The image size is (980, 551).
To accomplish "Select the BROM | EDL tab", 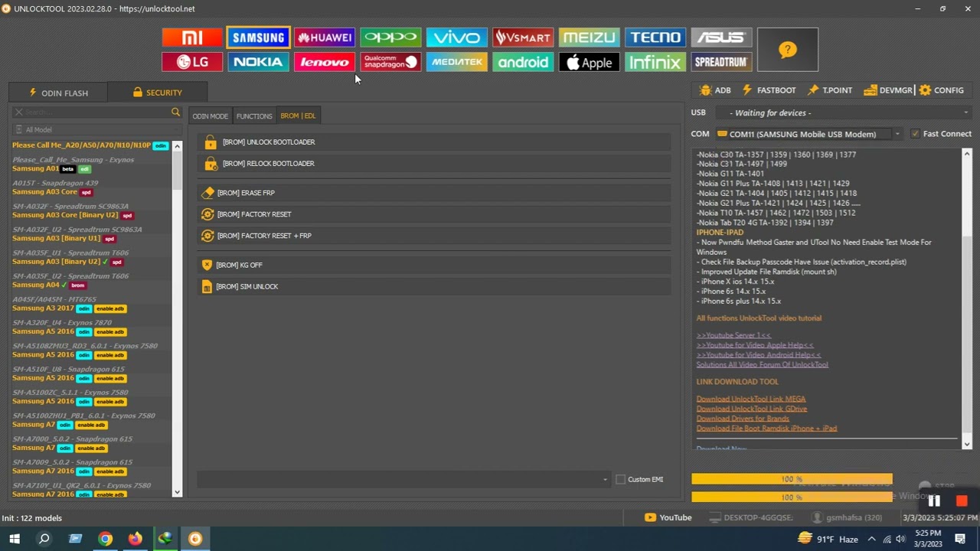I will pos(298,116).
